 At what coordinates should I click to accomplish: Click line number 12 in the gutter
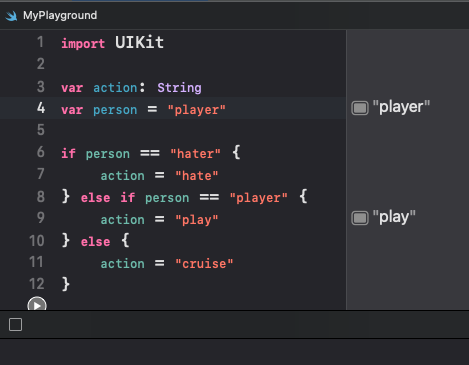[37, 284]
